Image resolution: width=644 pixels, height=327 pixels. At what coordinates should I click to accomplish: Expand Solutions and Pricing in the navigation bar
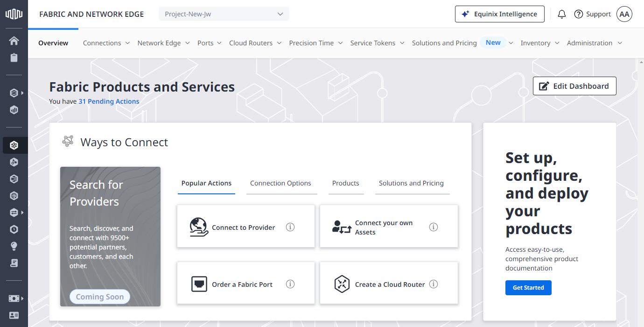(x=463, y=43)
